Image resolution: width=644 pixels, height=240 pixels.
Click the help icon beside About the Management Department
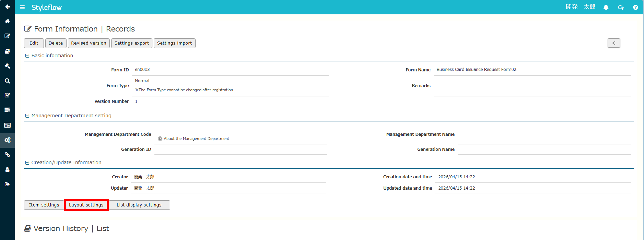(160, 139)
